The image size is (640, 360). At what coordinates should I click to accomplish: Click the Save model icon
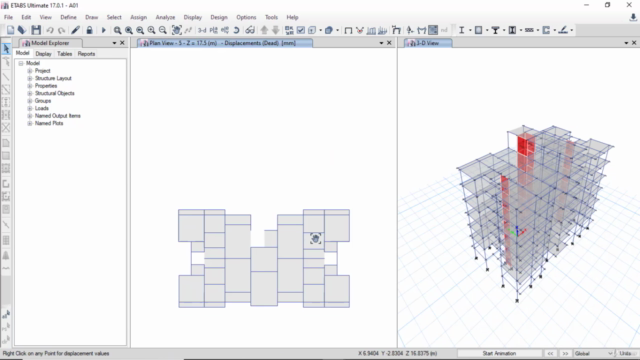coord(36,30)
